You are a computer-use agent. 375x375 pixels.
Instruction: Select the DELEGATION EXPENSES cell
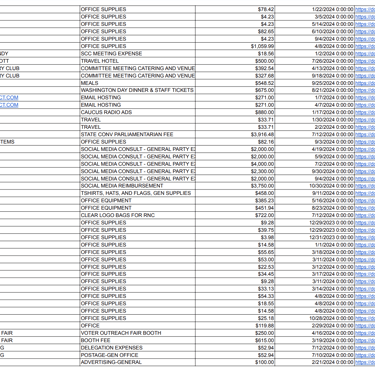pyautogui.click(x=138, y=348)
